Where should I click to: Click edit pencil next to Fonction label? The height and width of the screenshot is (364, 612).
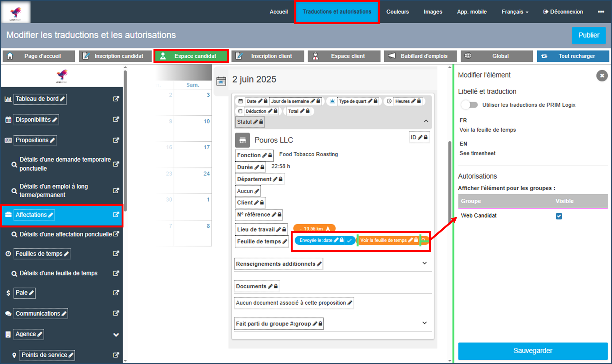265,155
